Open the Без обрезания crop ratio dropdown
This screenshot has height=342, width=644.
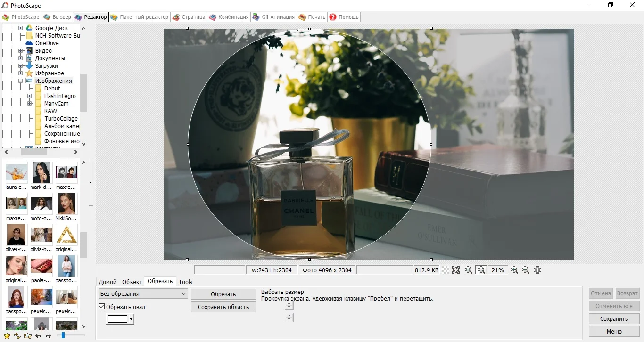(x=143, y=294)
